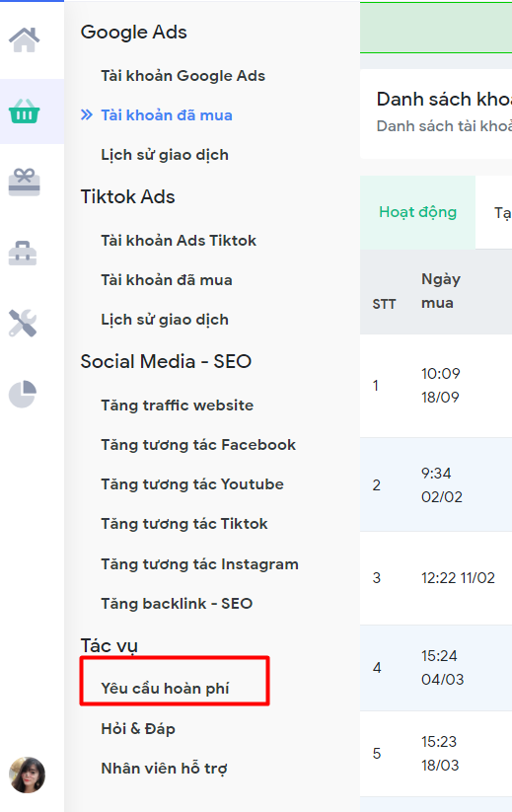The image size is (512, 812).
Task: Open Tăng tương tác Instagram
Action: 199,564
